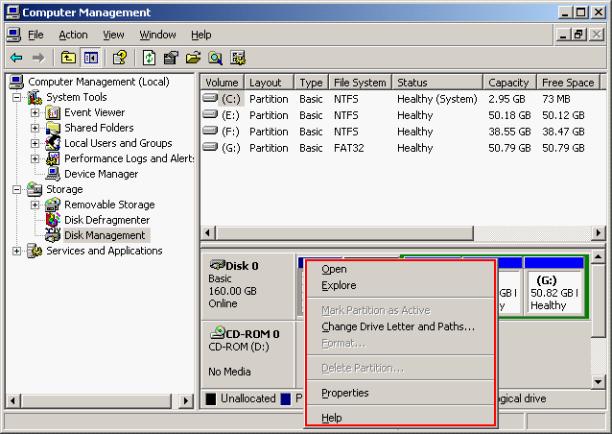The image size is (612, 434).
Task: Click the drive icon for volume (E:)
Action: (210, 114)
